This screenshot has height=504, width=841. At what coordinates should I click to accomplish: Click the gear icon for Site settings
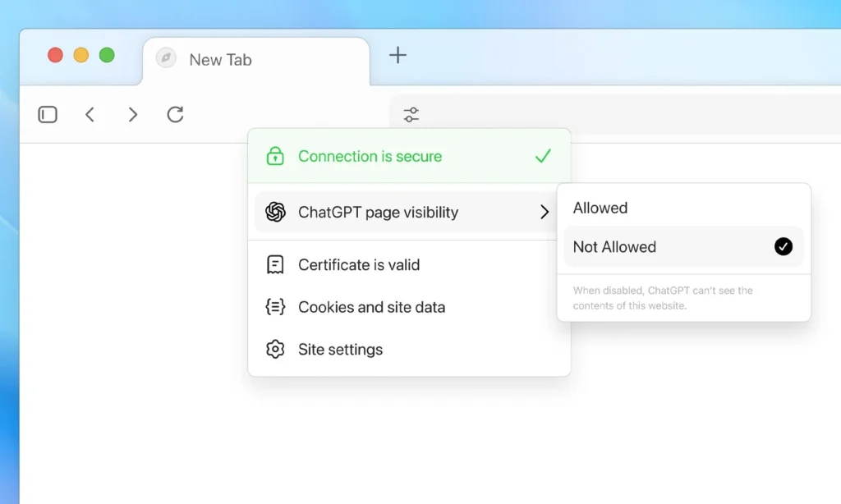[275, 349]
